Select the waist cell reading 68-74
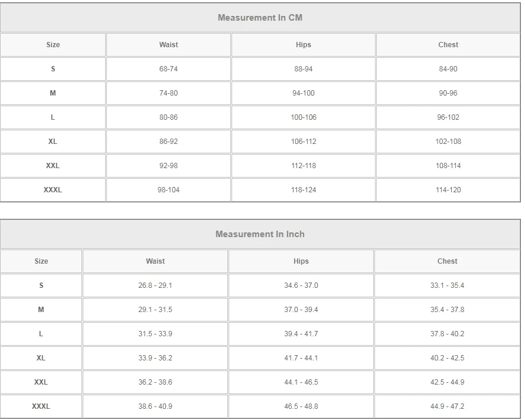This screenshot has width=525, height=420. tap(168, 69)
